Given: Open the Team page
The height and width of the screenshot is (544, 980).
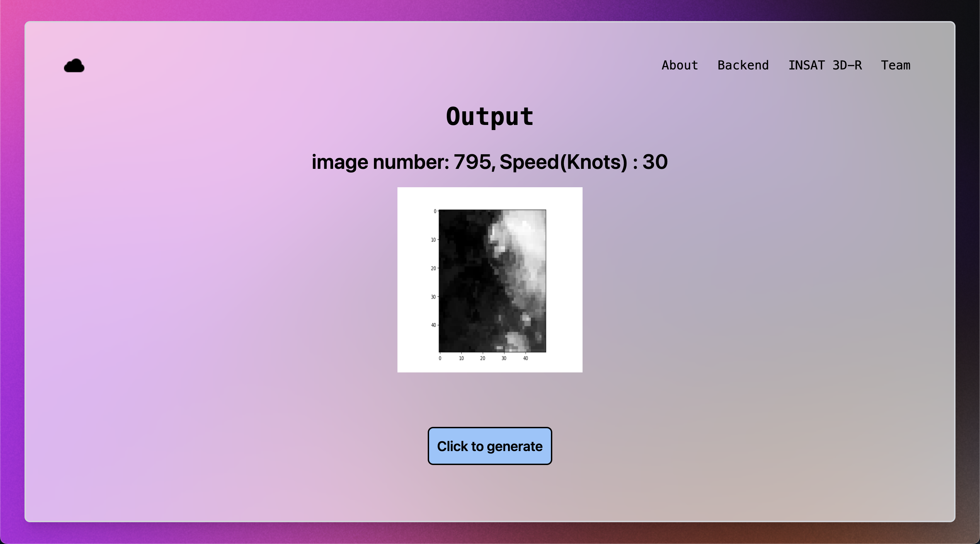Looking at the screenshot, I should [x=896, y=65].
